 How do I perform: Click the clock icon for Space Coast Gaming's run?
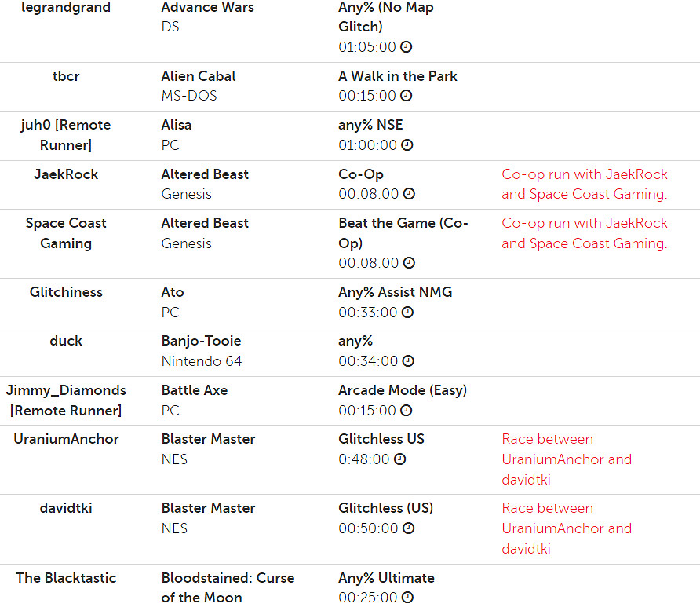point(409,263)
